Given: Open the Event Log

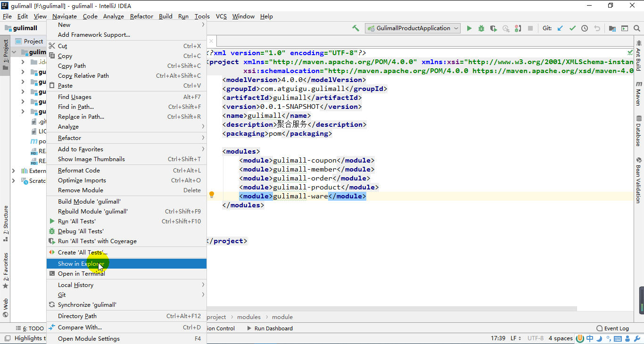Looking at the screenshot, I should click(613, 328).
